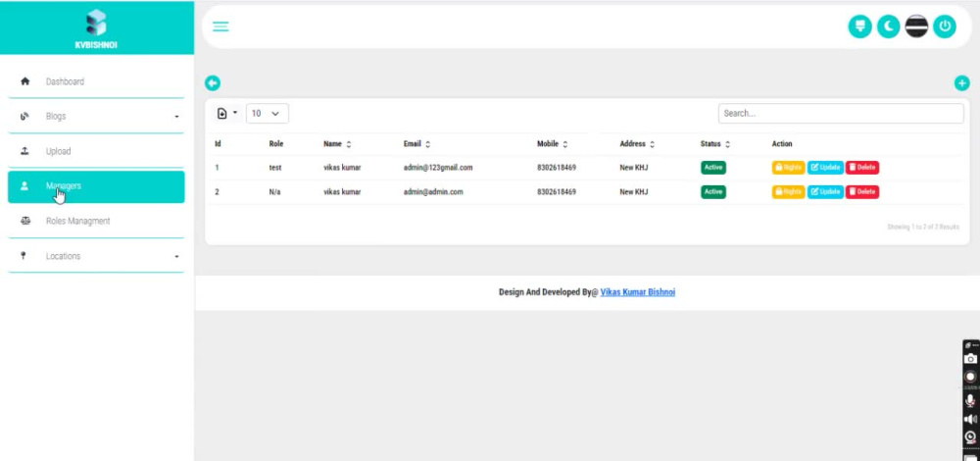Click the email admin@admin.com
The image size is (980, 461).
click(433, 192)
